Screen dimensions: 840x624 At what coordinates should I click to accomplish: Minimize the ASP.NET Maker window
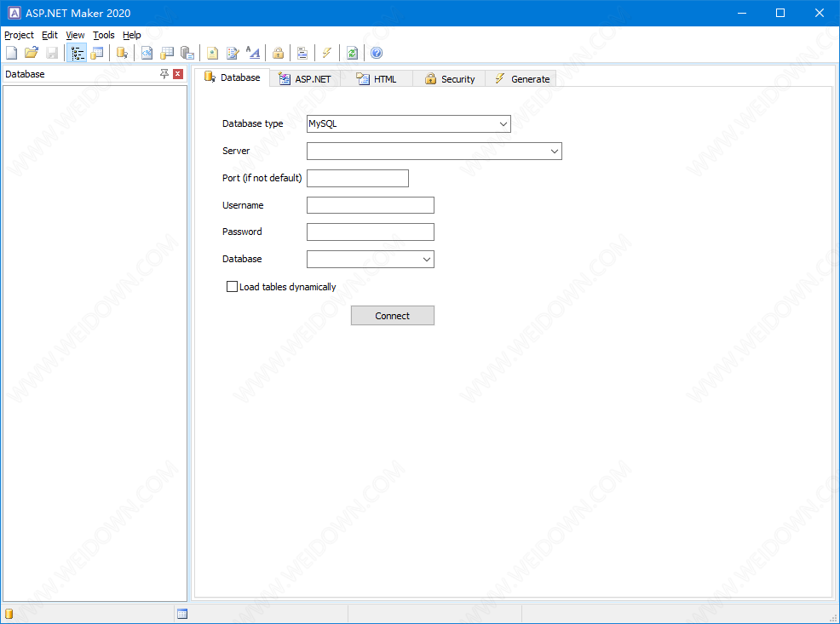click(742, 13)
